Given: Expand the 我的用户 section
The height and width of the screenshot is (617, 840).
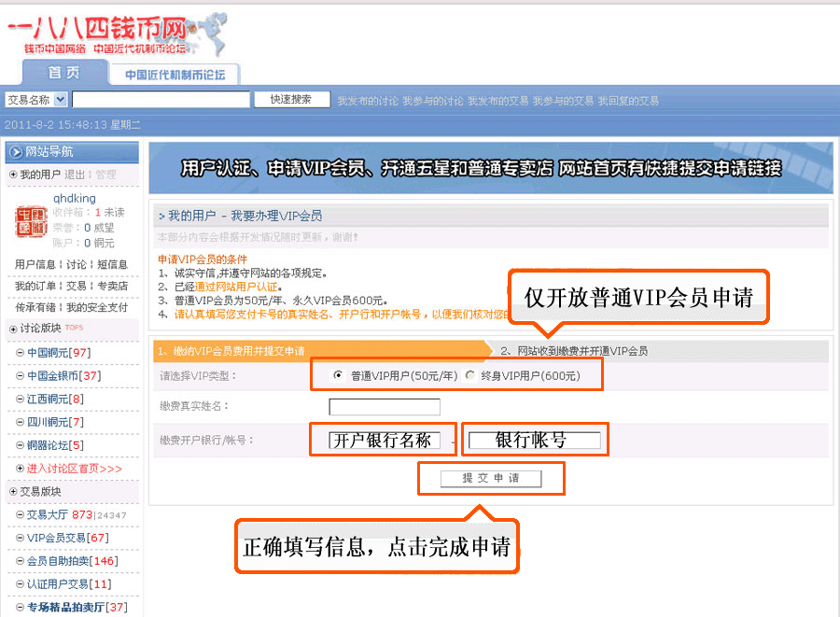Looking at the screenshot, I should (13, 175).
